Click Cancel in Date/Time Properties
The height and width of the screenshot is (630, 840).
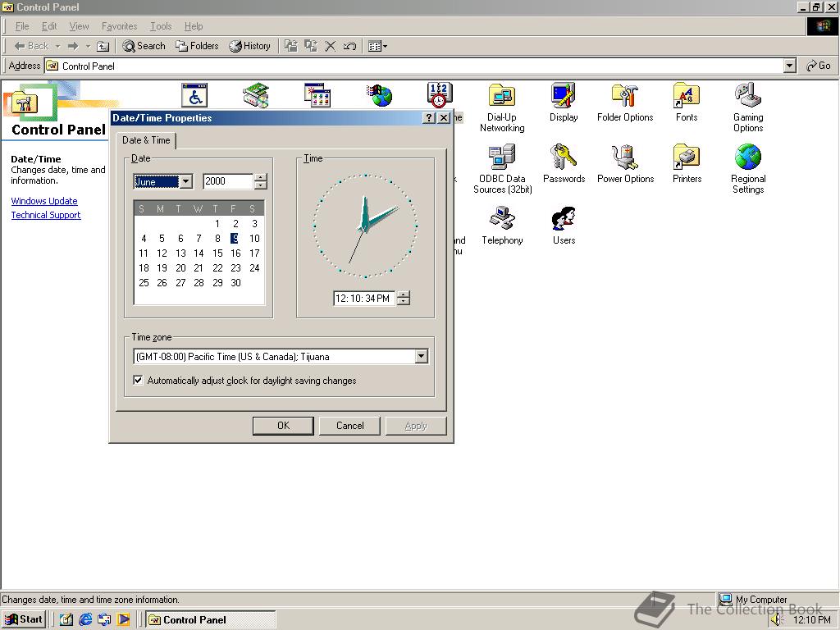pos(349,426)
